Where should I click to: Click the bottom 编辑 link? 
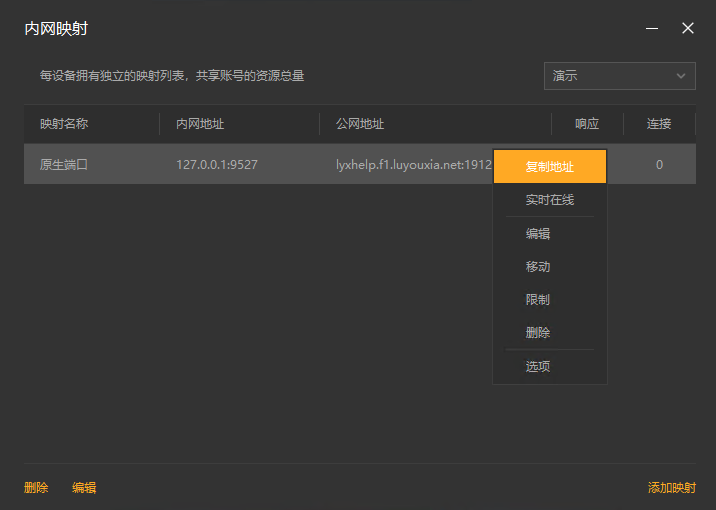[x=84, y=488]
